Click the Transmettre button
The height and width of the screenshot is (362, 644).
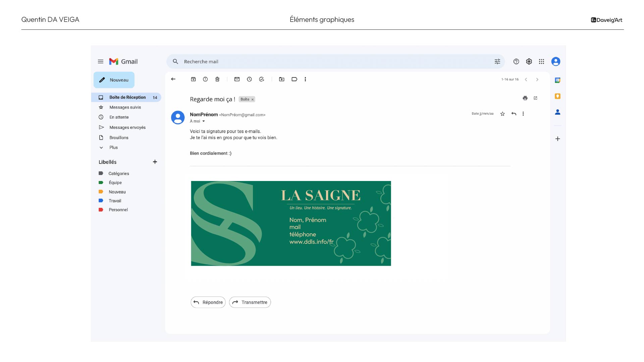coord(250,302)
